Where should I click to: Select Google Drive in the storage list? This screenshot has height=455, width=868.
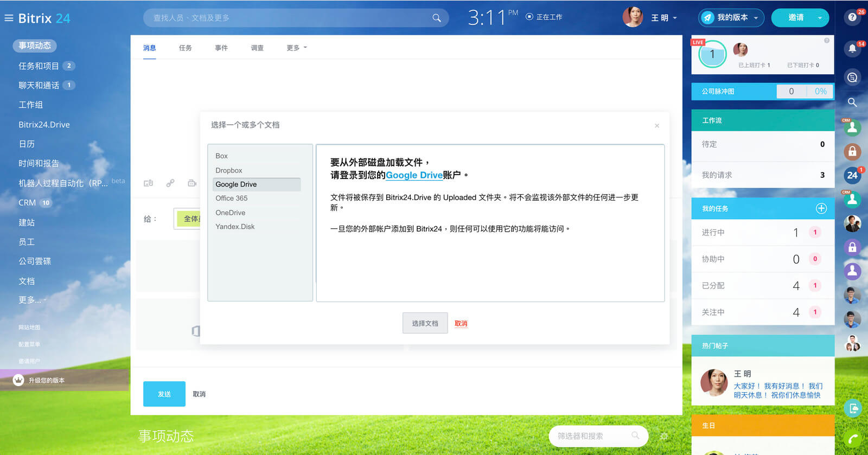257,184
